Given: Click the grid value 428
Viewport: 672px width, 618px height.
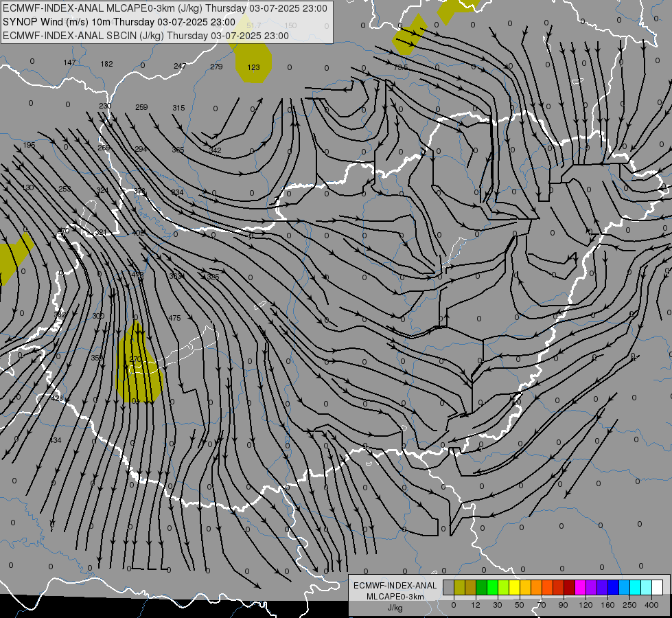Looking at the screenshot, I should click(57, 398).
